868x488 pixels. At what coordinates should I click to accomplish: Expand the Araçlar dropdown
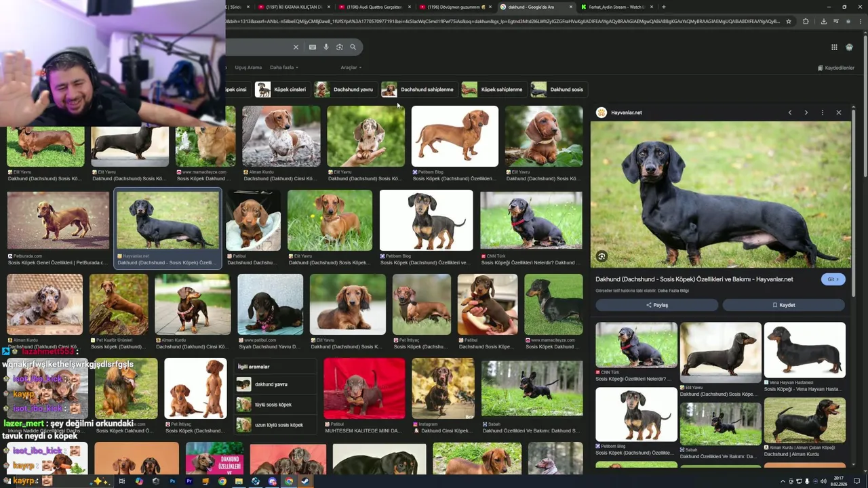pyautogui.click(x=351, y=68)
